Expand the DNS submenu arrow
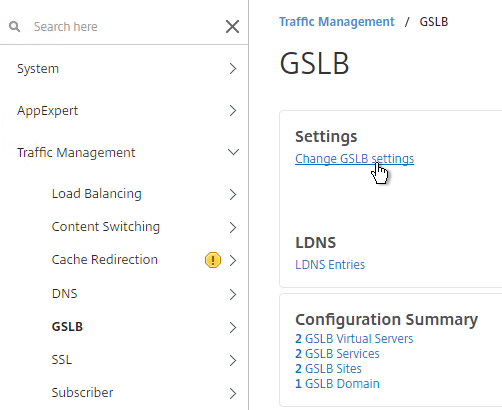The image size is (502, 410). [x=233, y=294]
